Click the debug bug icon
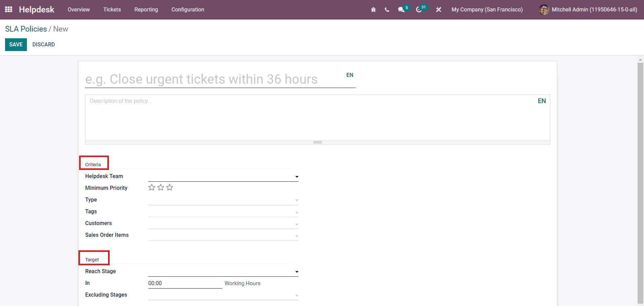 click(x=373, y=9)
